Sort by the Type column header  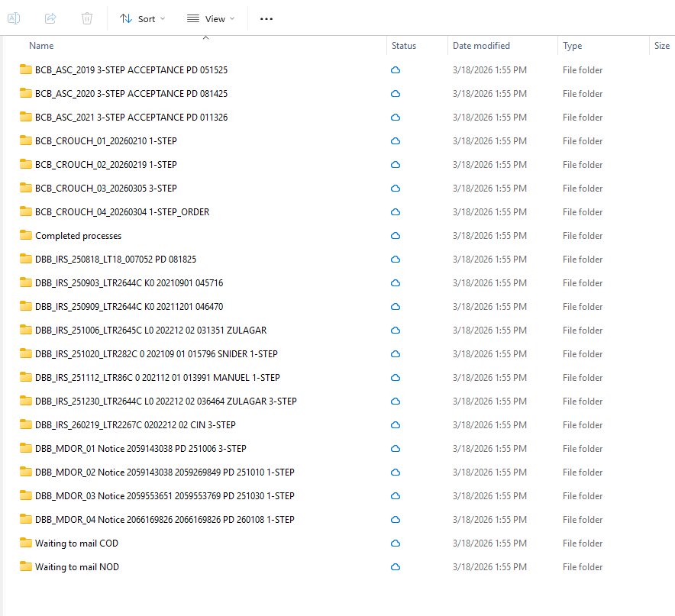(x=572, y=46)
